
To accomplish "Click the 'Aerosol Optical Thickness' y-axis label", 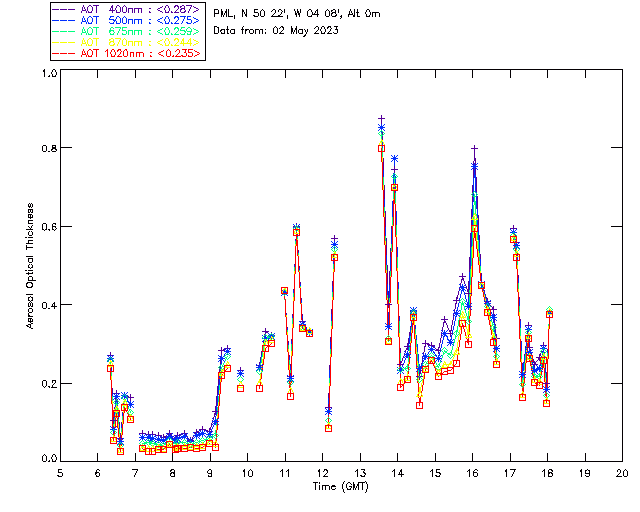I will pos(30,266).
